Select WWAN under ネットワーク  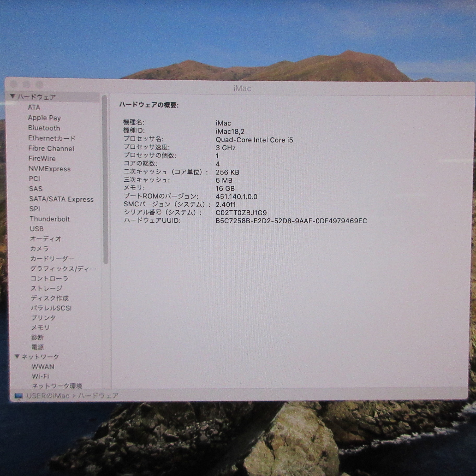coord(43,366)
